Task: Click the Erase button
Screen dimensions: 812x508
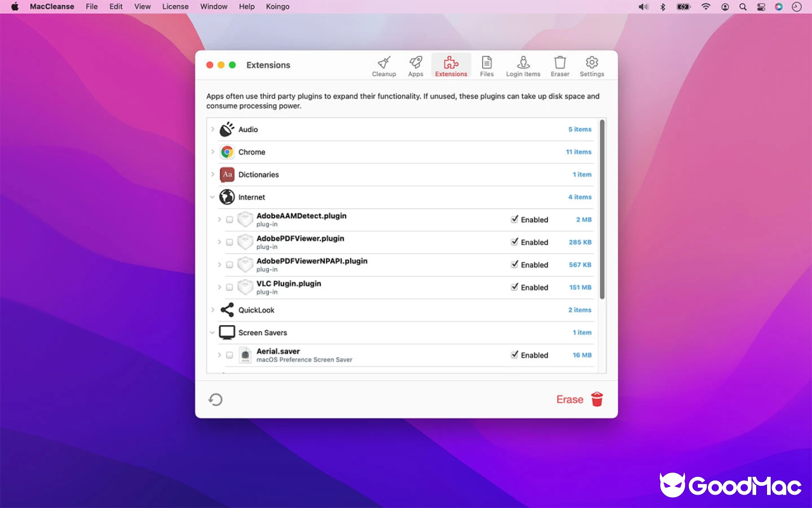Action: tap(570, 399)
